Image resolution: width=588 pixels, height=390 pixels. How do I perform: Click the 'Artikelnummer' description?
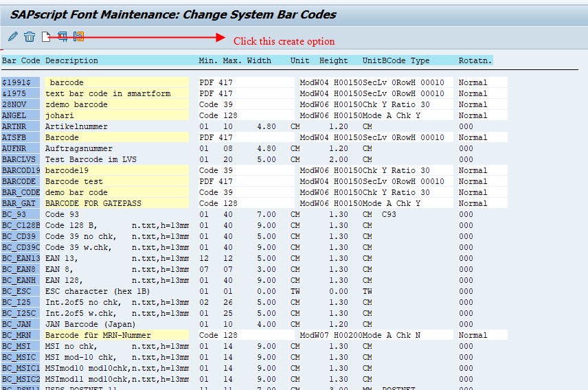[76, 126]
